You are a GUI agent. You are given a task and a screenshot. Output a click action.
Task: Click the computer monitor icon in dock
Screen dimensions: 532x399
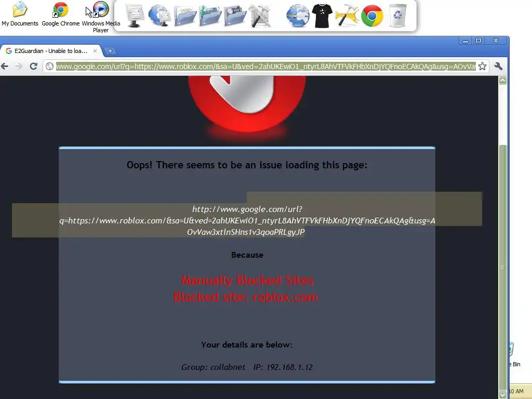coord(135,16)
